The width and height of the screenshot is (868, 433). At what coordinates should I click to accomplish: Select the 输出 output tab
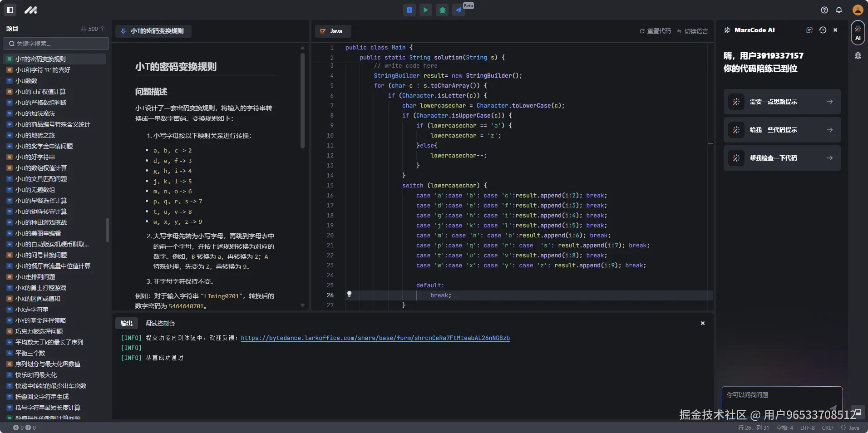coord(127,323)
